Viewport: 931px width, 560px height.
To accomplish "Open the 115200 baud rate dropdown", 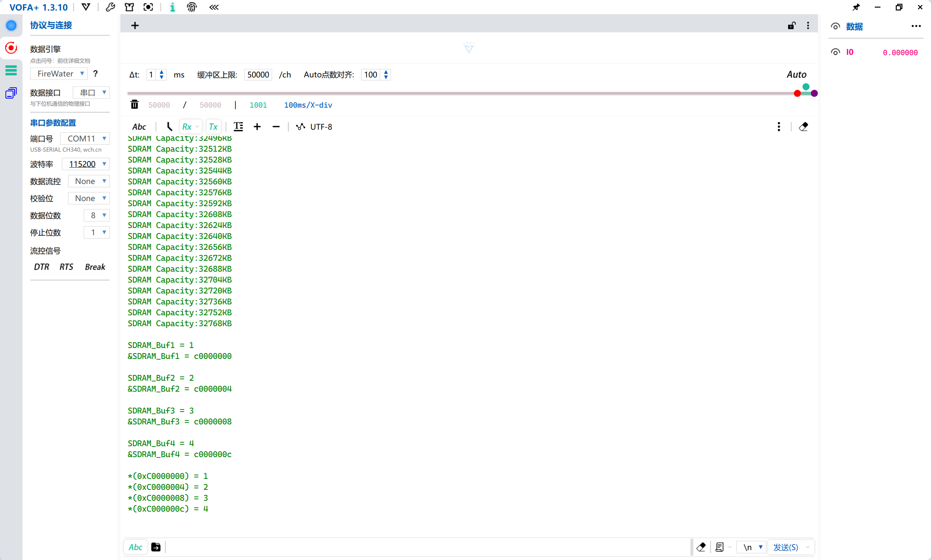I will pyautogui.click(x=86, y=164).
